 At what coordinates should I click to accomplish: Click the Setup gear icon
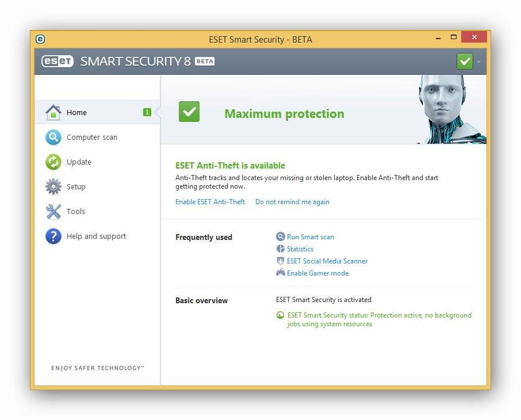(x=53, y=186)
